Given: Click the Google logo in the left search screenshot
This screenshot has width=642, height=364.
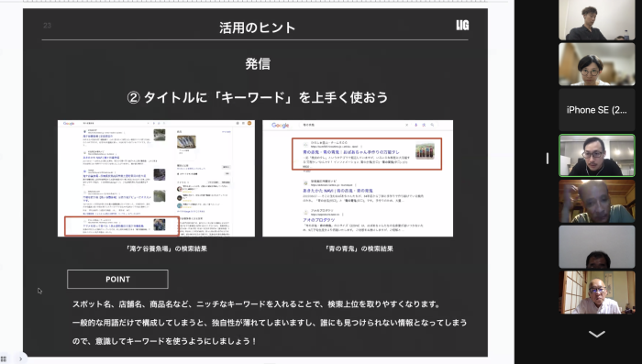Looking at the screenshot, I should 69,123.
